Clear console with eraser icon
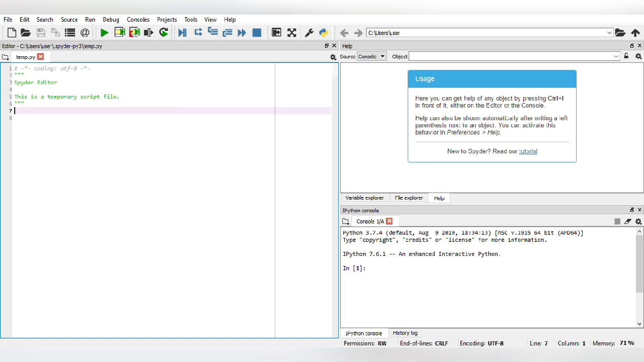Image resolution: width=644 pixels, height=362 pixels. pyautogui.click(x=628, y=222)
